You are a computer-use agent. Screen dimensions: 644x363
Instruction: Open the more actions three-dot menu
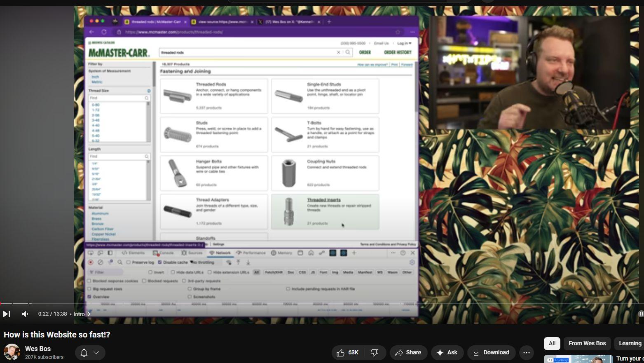[526, 353]
